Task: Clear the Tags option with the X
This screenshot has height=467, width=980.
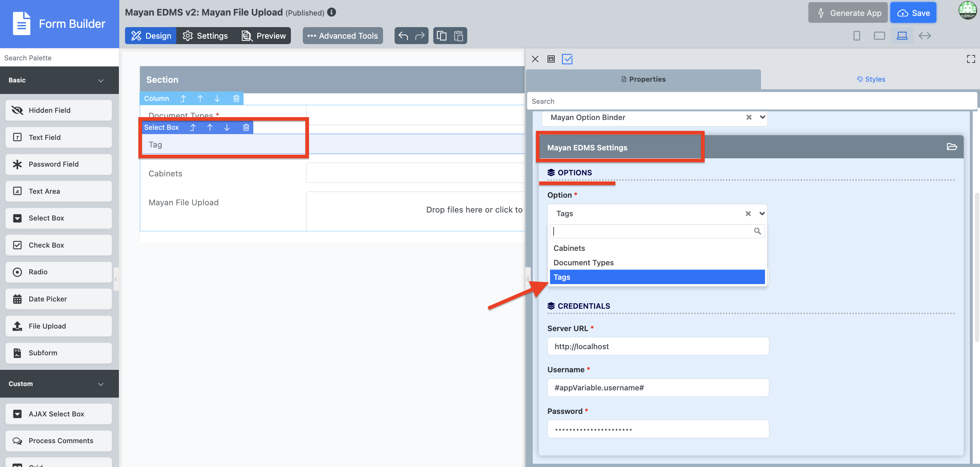Action: point(748,214)
